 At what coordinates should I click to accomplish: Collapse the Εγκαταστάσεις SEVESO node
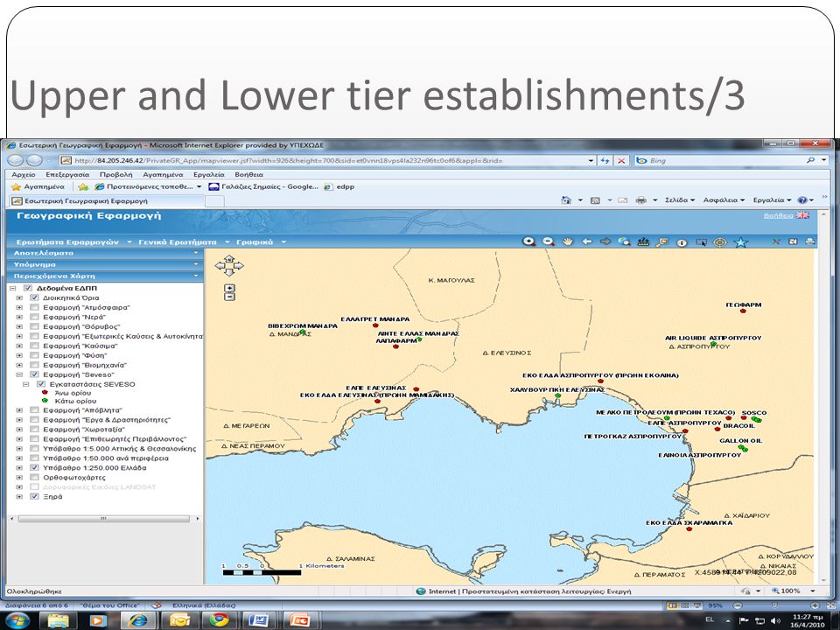pyautogui.click(x=25, y=385)
